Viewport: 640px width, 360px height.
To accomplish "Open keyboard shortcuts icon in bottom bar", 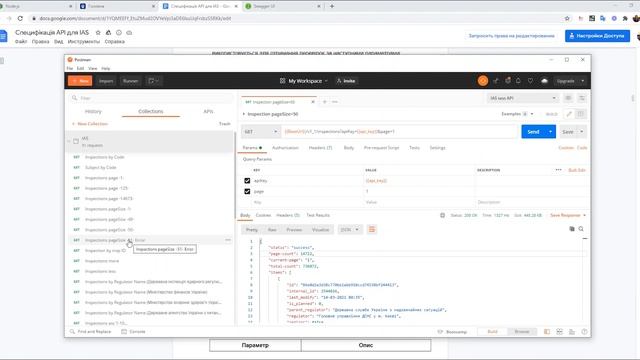I will click(572, 331).
